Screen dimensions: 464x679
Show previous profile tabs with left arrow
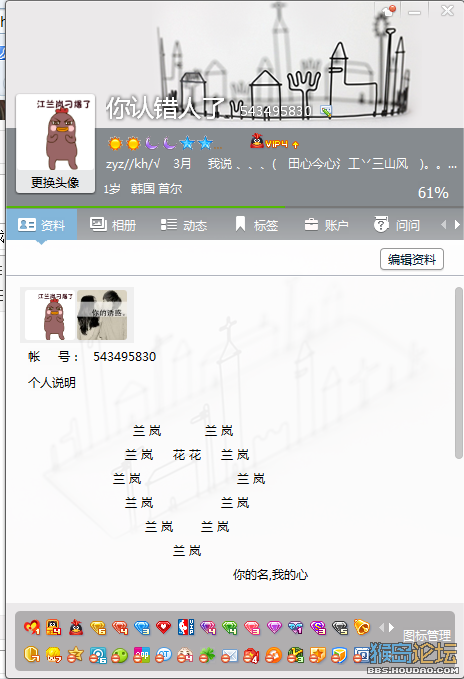tap(443, 225)
